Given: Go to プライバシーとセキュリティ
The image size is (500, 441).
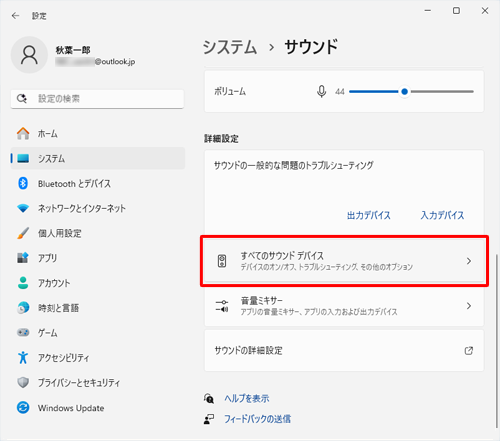Looking at the screenshot, I should click(x=98, y=382).
